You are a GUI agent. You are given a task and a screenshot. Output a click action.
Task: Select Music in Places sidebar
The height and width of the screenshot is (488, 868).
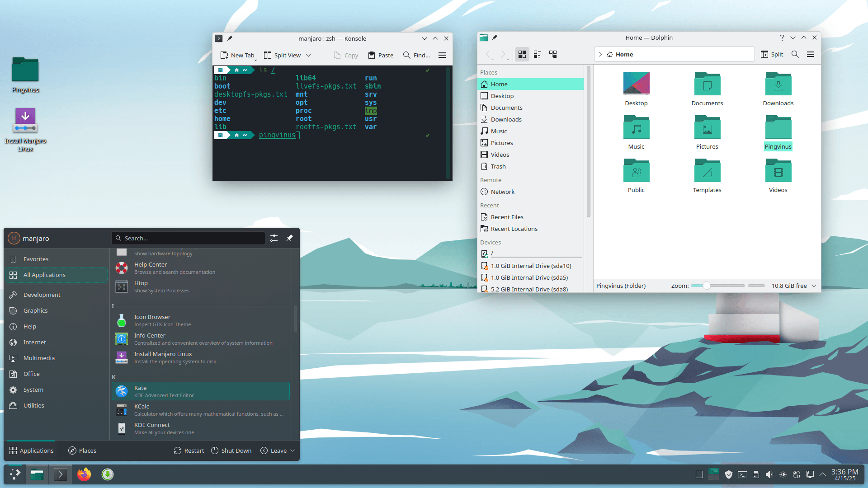tap(530, 131)
